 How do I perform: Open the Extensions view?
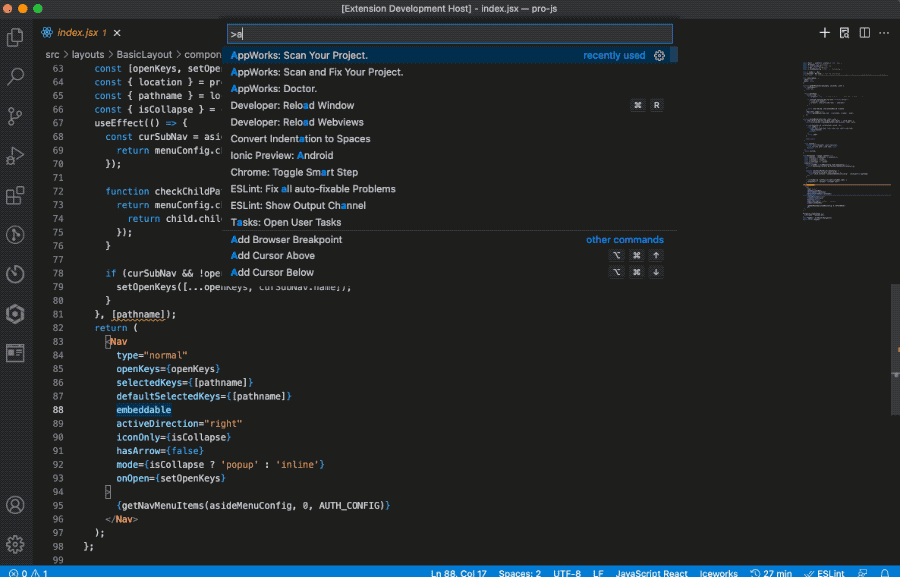[x=15, y=195]
